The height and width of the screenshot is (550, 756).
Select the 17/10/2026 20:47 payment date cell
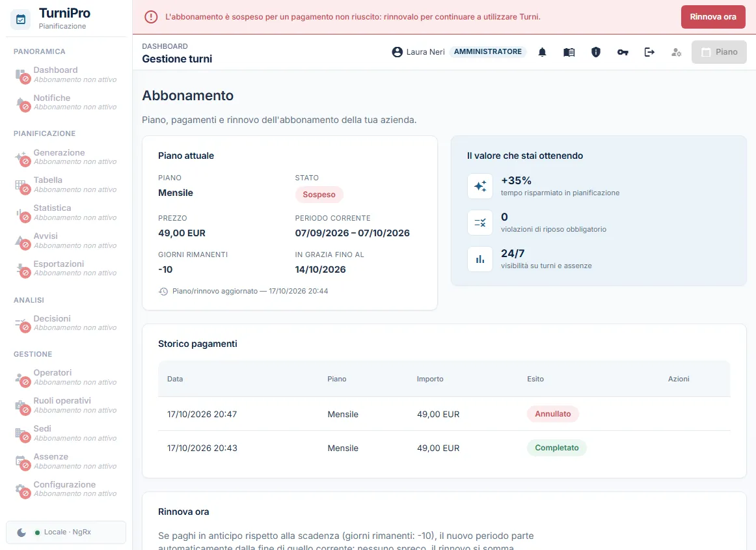click(202, 415)
